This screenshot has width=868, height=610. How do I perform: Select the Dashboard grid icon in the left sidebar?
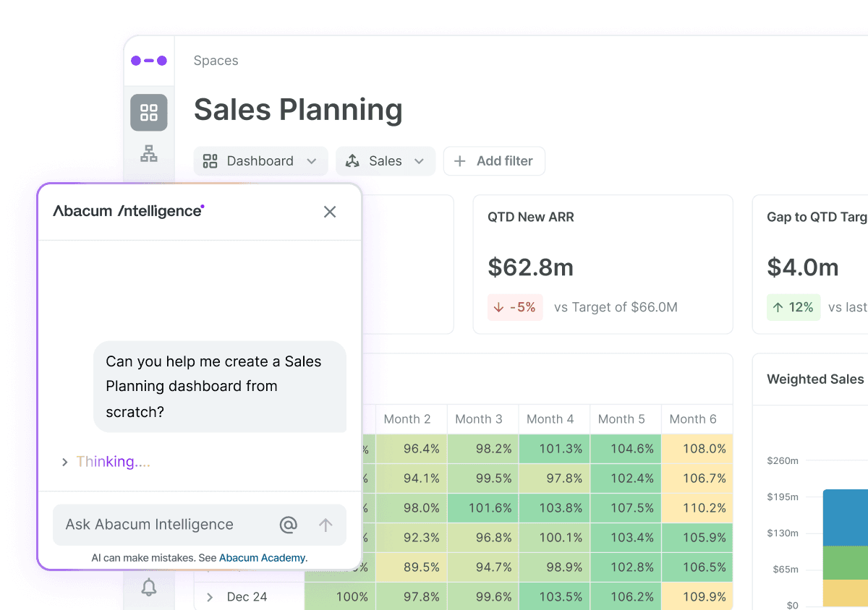point(148,112)
